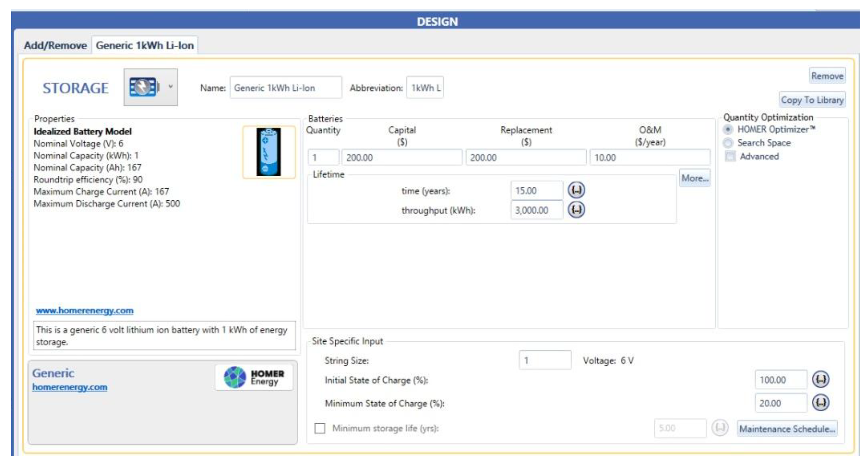The image size is (868, 465).
Task: Open the storage type dropdown arrow
Action: click(171, 87)
